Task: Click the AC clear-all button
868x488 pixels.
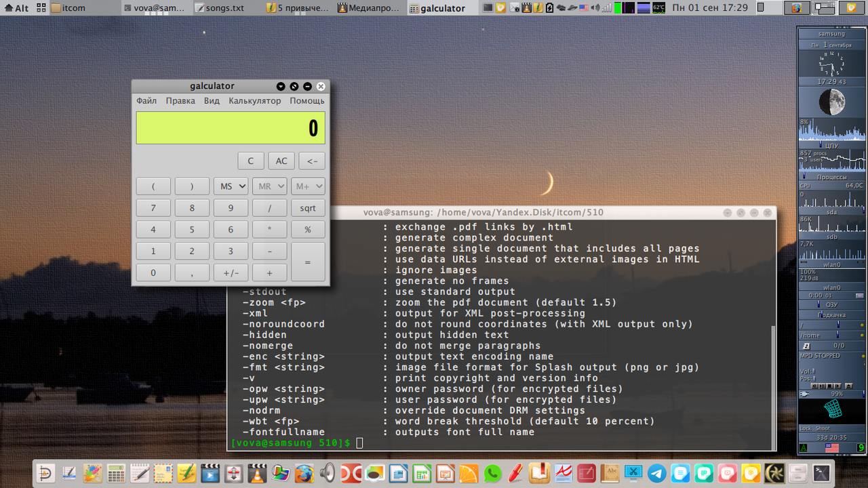Action: pyautogui.click(x=281, y=161)
